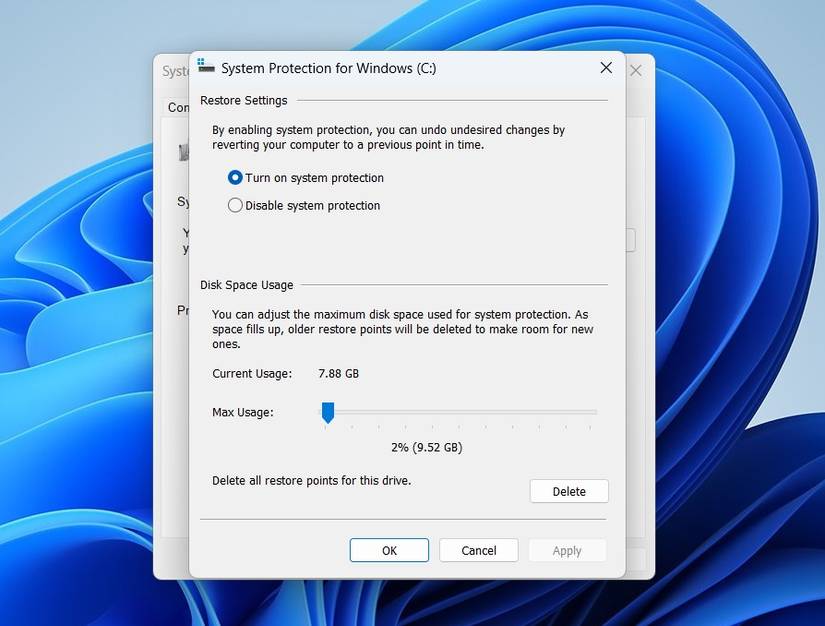Click the Max Usage slider thumb
The image size is (825, 626).
pyautogui.click(x=328, y=413)
